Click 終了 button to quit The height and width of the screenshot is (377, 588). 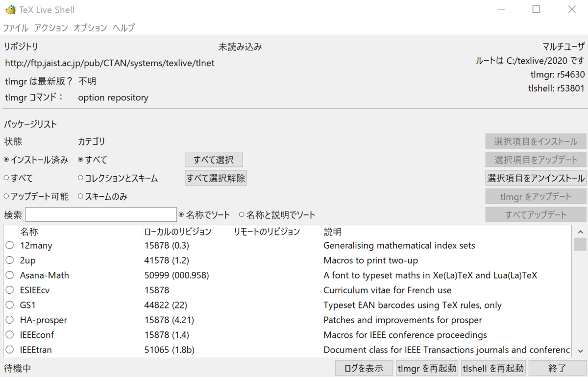[x=557, y=368]
